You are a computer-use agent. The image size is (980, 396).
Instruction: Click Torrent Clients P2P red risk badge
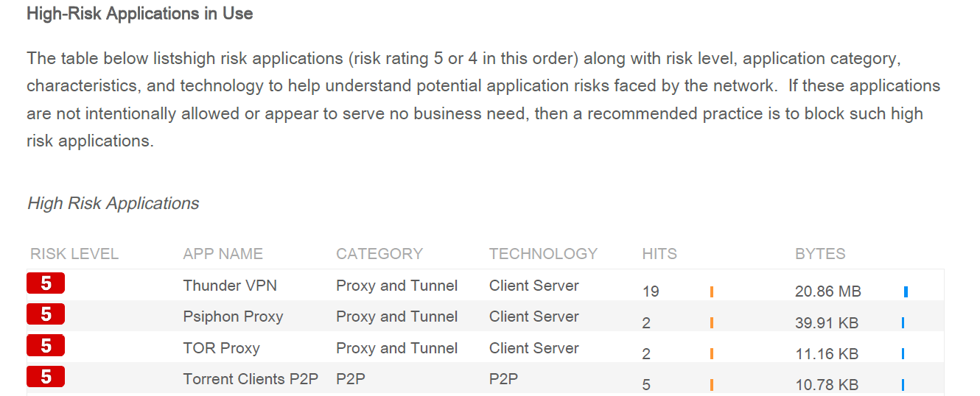pos(46,377)
